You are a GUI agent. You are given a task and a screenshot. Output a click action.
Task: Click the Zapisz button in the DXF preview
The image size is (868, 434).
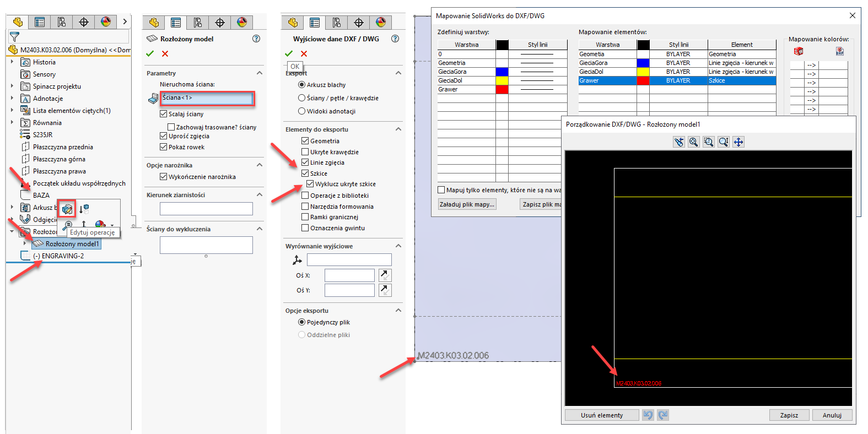point(789,415)
